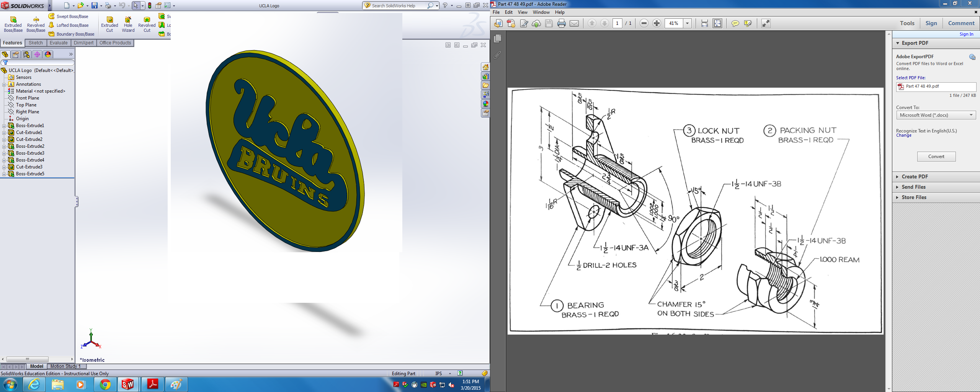This screenshot has width=980, height=392.
Task: Choose the Swept Boss/Base tool
Action: [x=69, y=16]
